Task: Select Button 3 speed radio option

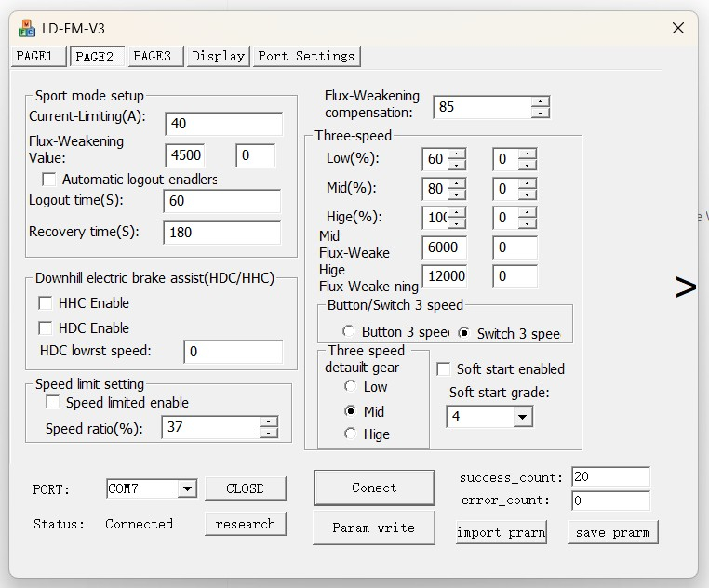Action: click(x=349, y=332)
